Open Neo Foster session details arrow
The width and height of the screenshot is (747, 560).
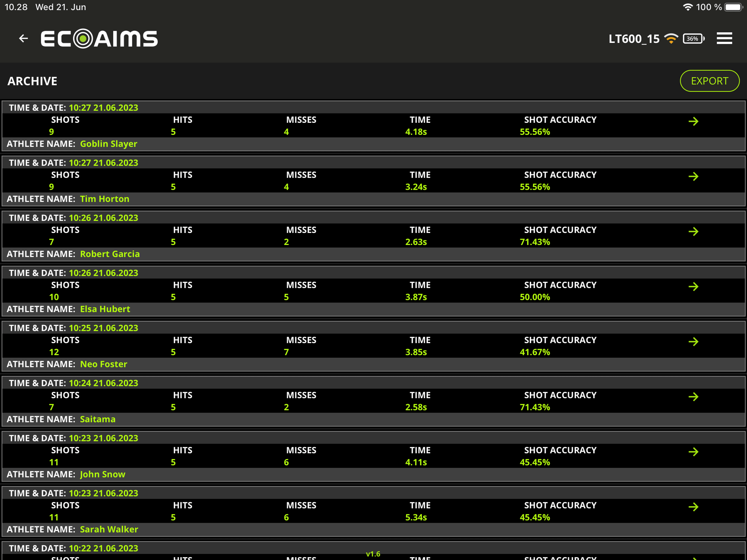694,342
